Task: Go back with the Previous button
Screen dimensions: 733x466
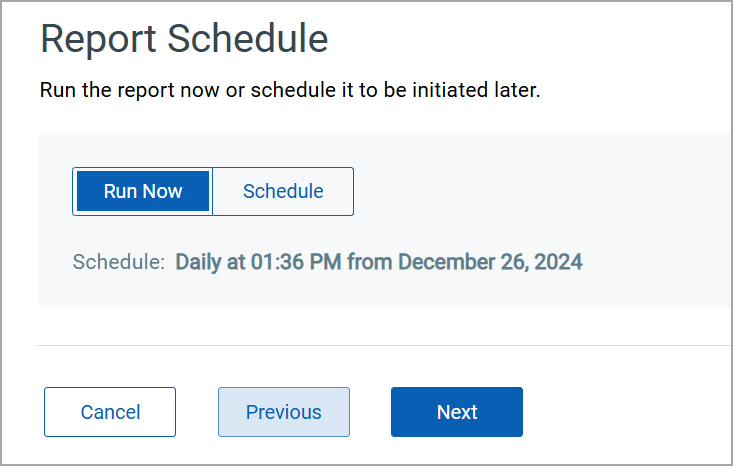Action: (x=284, y=412)
